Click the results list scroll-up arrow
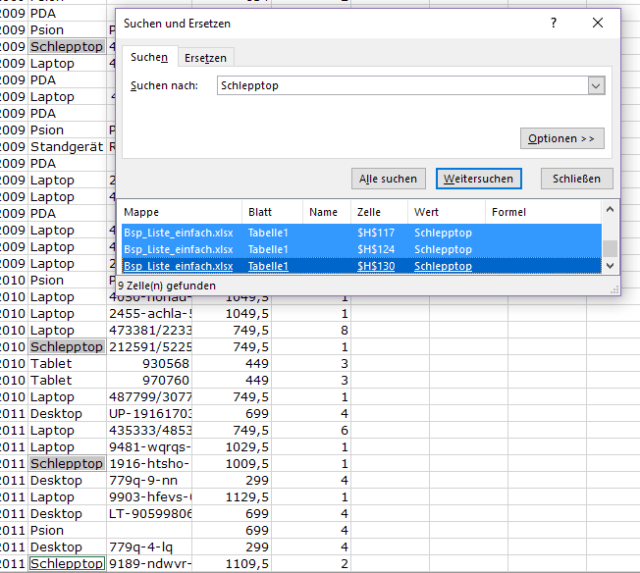 609,209
